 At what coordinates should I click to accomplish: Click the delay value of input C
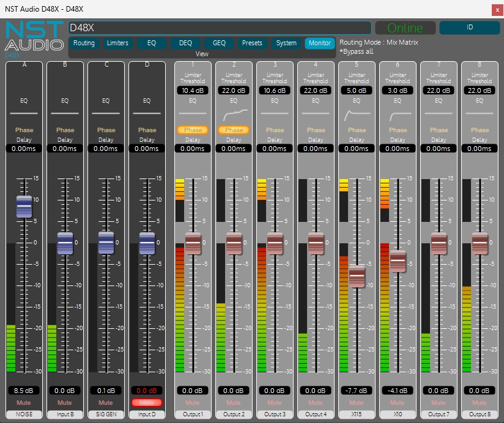pyautogui.click(x=106, y=149)
